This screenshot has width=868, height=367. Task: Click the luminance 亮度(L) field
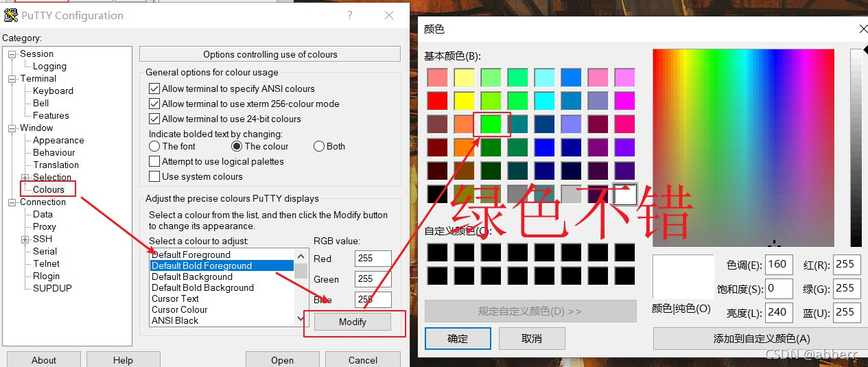pyautogui.click(x=779, y=312)
